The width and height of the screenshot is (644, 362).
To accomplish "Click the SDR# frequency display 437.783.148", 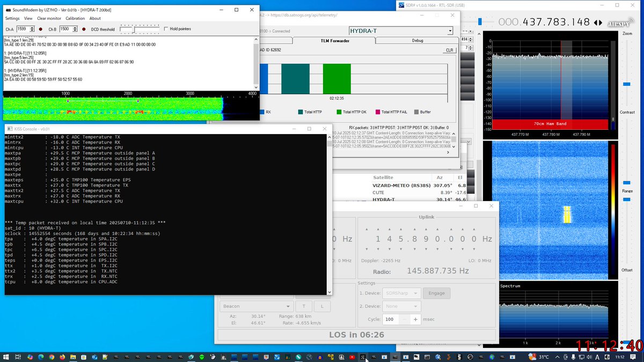I will [544, 22].
